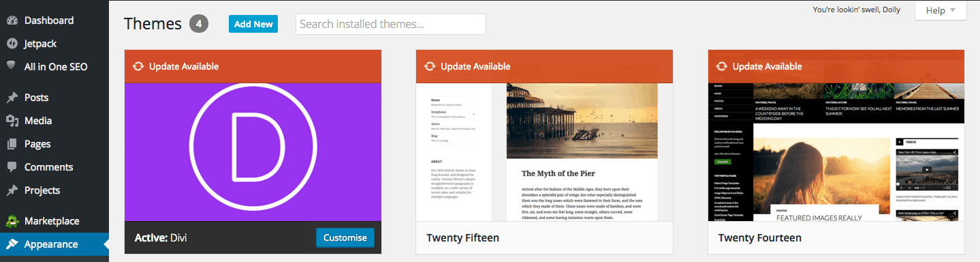Focus the Search installed themes field
This screenshot has width=980, height=262.
pyautogui.click(x=391, y=24)
